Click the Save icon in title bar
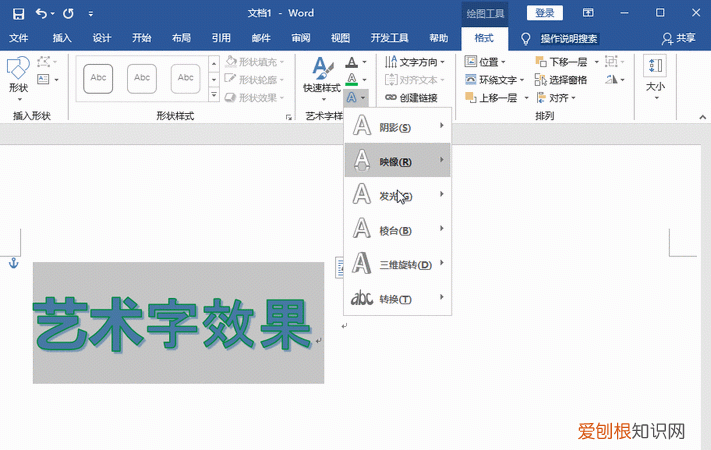The width and height of the screenshot is (711, 450). tap(18, 14)
